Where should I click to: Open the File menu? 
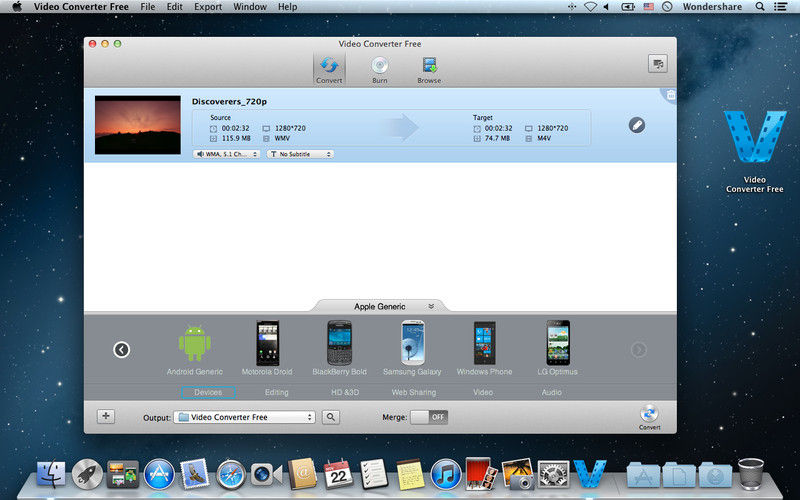pos(148,7)
